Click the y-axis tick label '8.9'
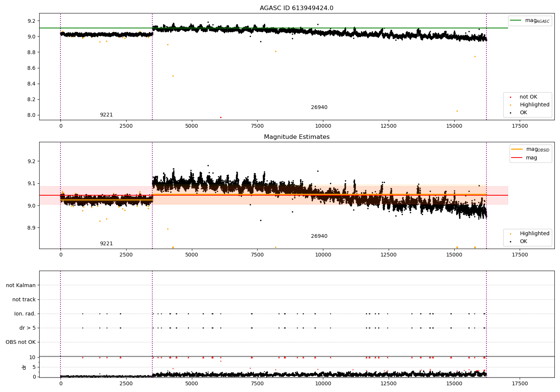 [x=31, y=228]
